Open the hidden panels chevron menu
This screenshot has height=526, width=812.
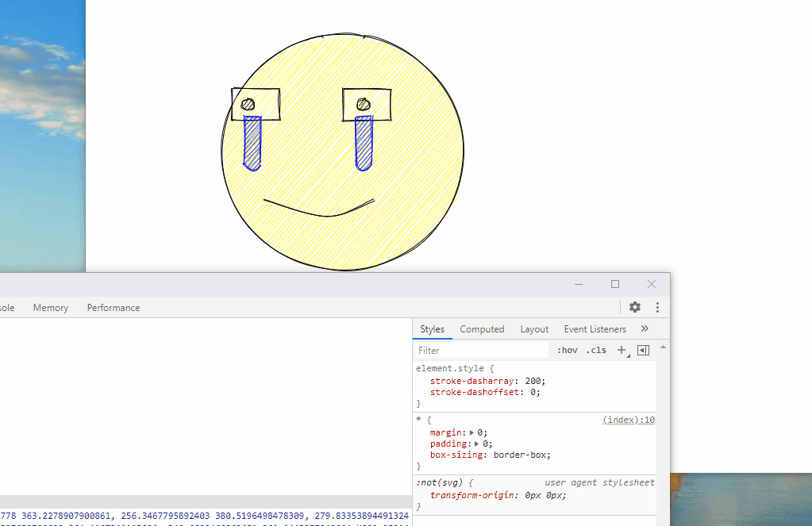click(645, 328)
